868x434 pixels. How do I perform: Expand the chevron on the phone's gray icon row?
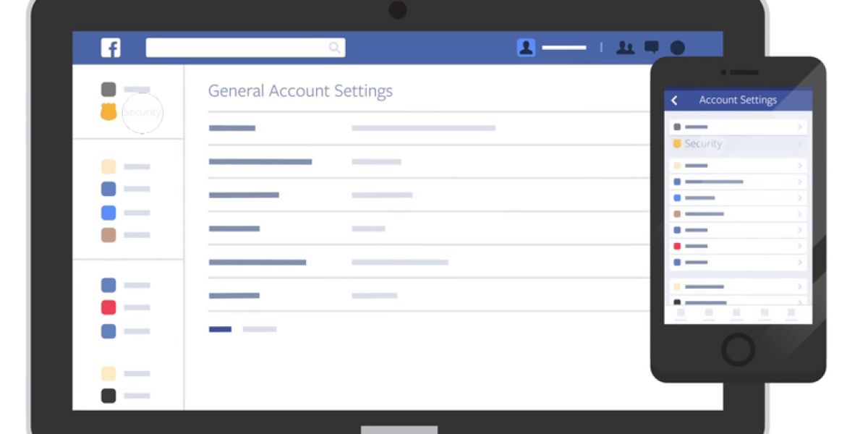(800, 127)
